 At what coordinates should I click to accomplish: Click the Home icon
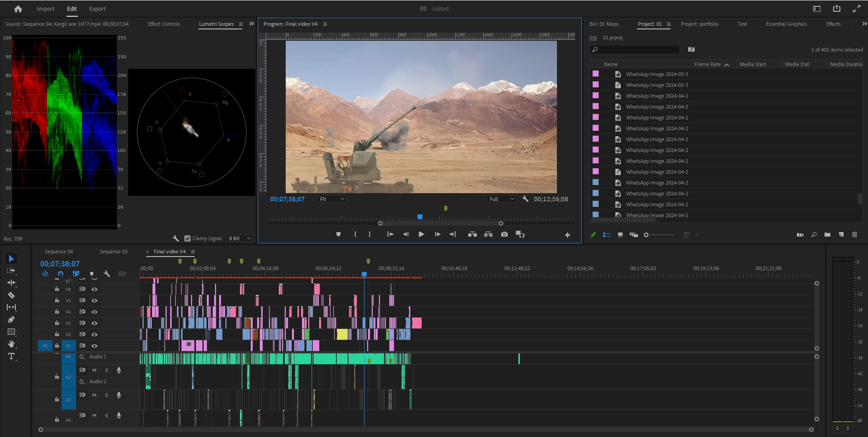coord(18,9)
